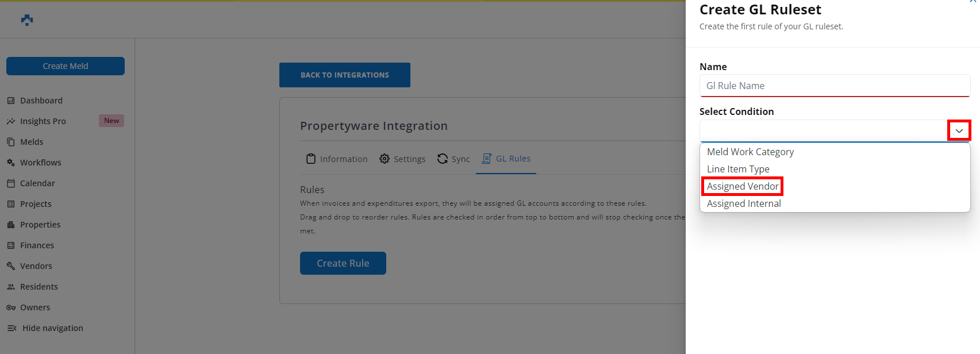980x354 pixels.
Task: Pick the Line Item Type option
Action: tap(738, 169)
